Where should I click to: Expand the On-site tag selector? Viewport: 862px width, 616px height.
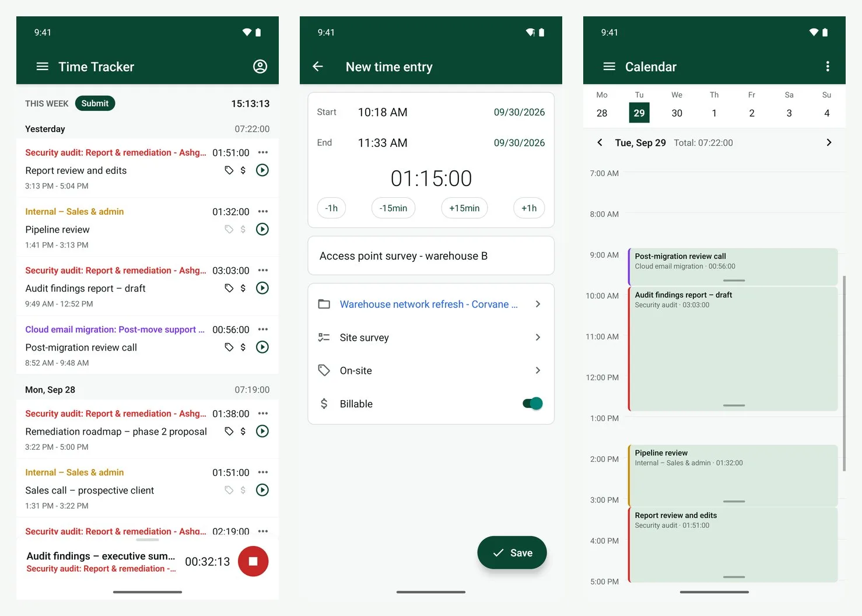pyautogui.click(x=431, y=370)
